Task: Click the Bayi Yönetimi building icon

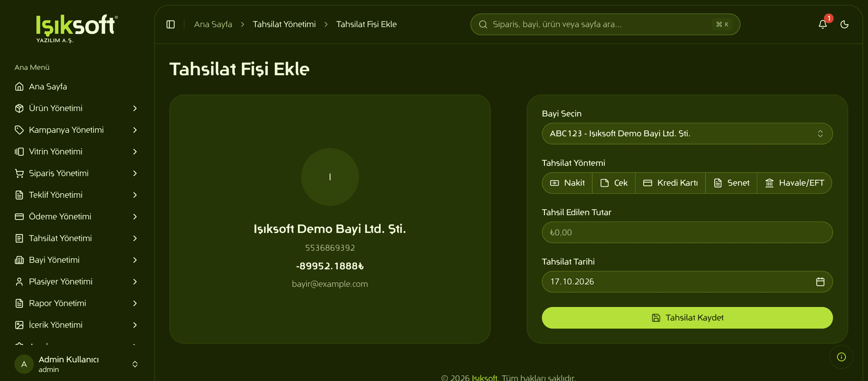Action: pos(19,260)
